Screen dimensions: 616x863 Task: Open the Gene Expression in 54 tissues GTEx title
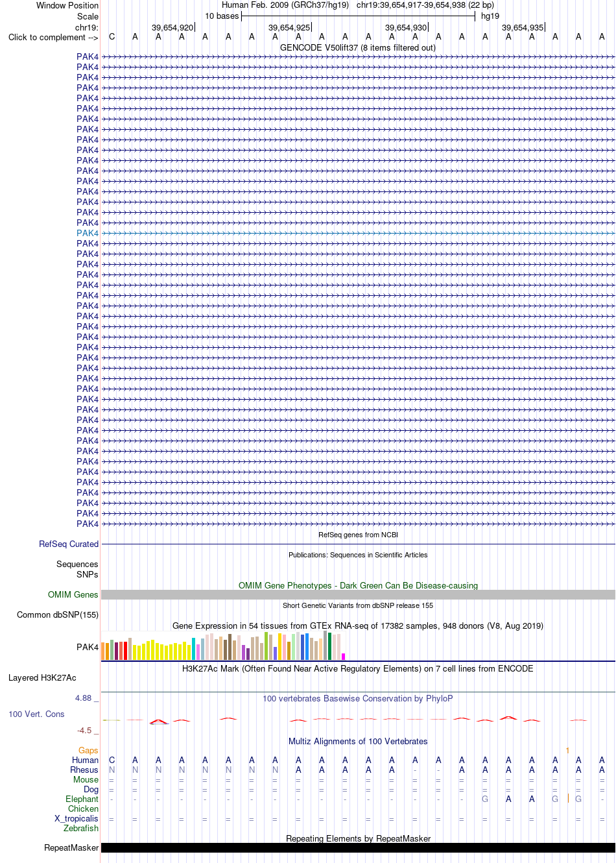(x=358, y=626)
